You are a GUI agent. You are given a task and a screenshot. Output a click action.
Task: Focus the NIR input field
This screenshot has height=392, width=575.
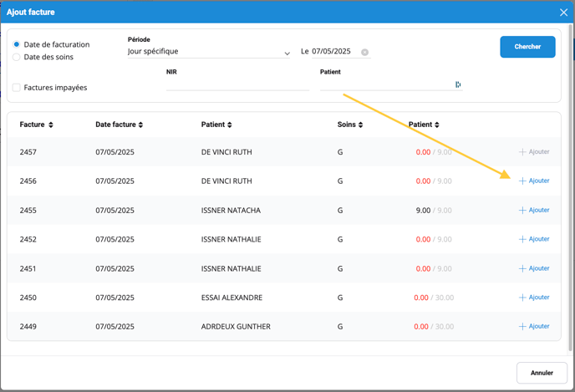[237, 84]
